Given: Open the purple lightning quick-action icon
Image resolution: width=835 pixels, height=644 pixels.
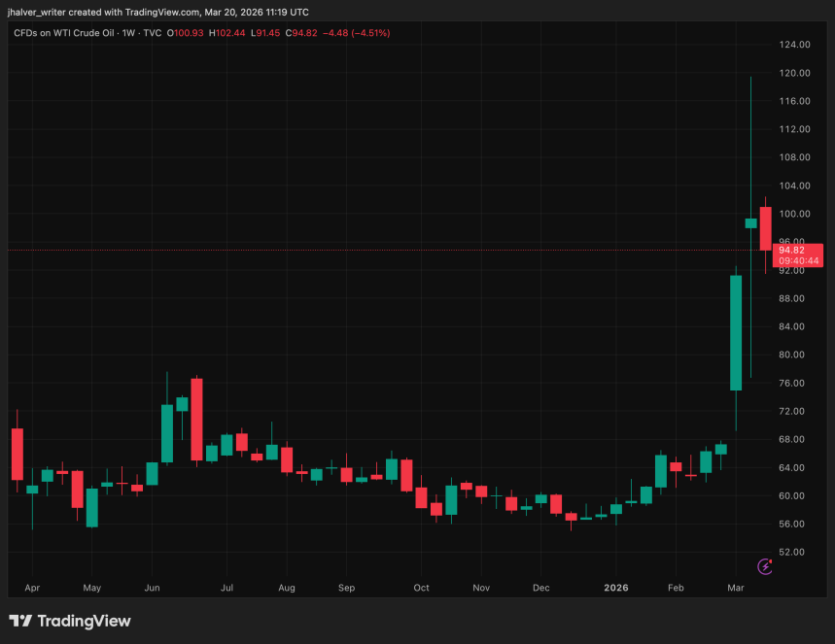Looking at the screenshot, I should 764,565.
